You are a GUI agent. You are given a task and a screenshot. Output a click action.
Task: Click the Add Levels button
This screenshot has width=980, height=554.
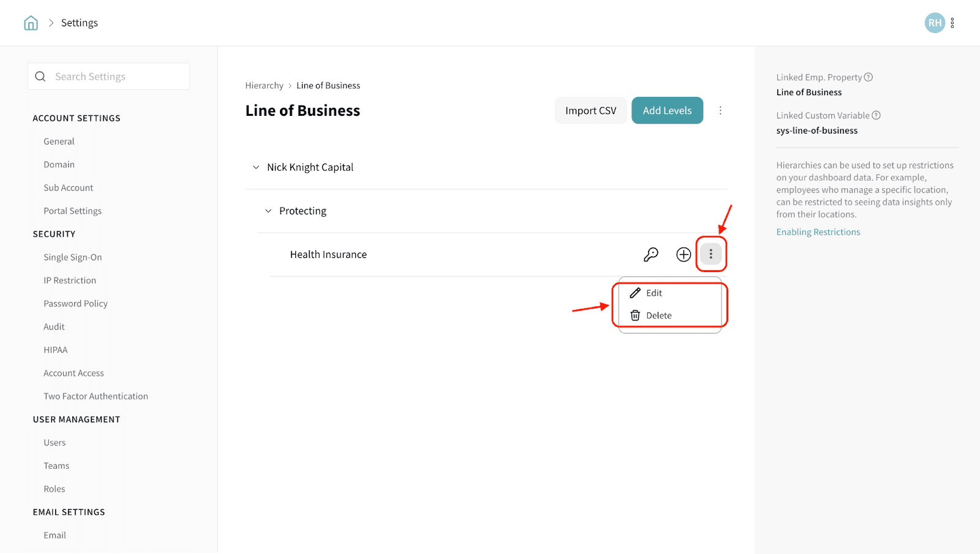[667, 110]
